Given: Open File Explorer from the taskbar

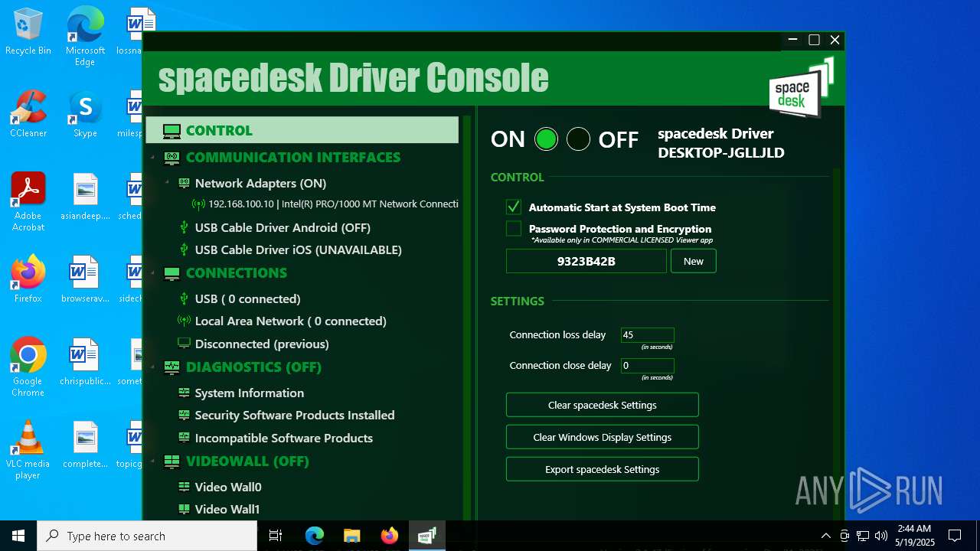Looking at the screenshot, I should [351, 536].
